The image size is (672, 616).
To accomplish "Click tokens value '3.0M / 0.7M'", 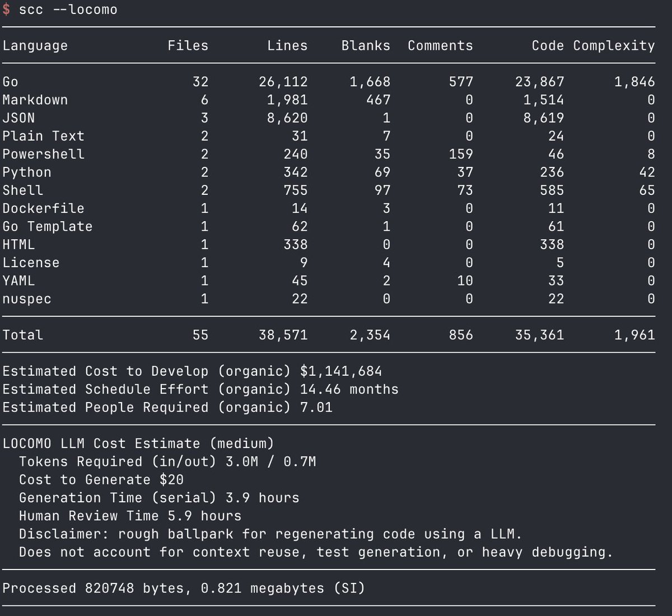I will click(x=271, y=461).
